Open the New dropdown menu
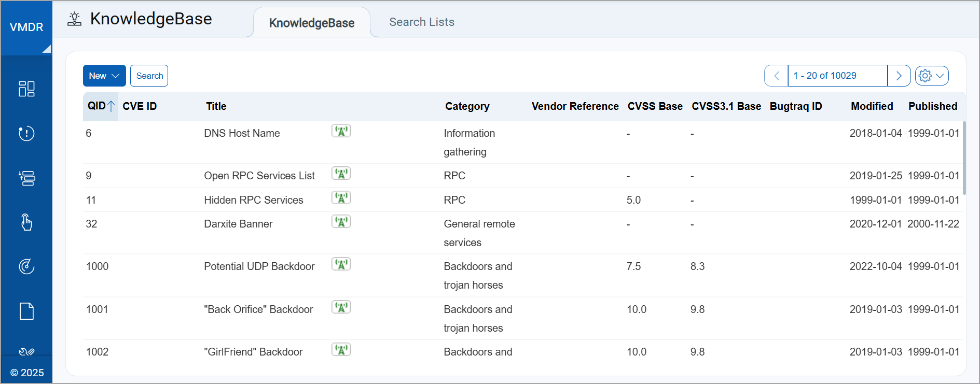The height and width of the screenshot is (384, 980). pyautogui.click(x=104, y=76)
